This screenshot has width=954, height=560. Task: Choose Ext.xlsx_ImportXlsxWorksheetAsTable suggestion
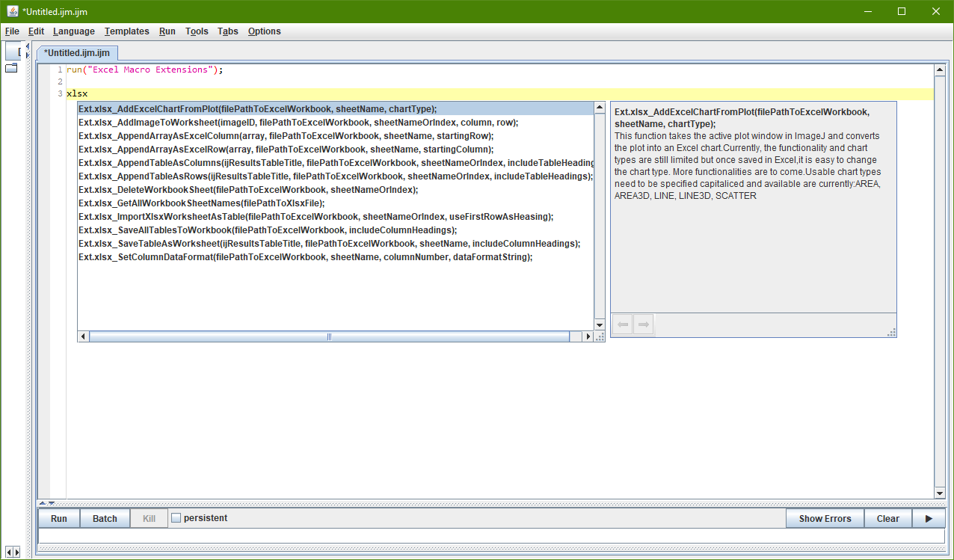coord(336,216)
